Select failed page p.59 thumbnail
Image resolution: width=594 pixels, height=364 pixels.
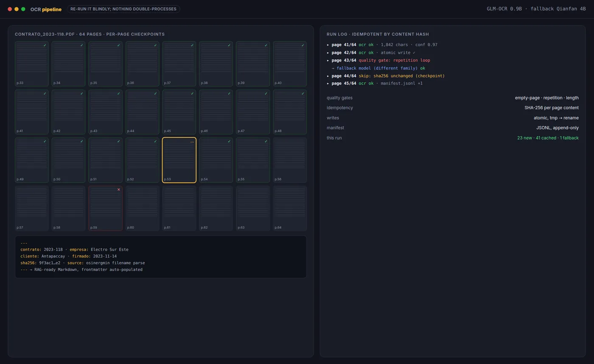click(x=105, y=208)
